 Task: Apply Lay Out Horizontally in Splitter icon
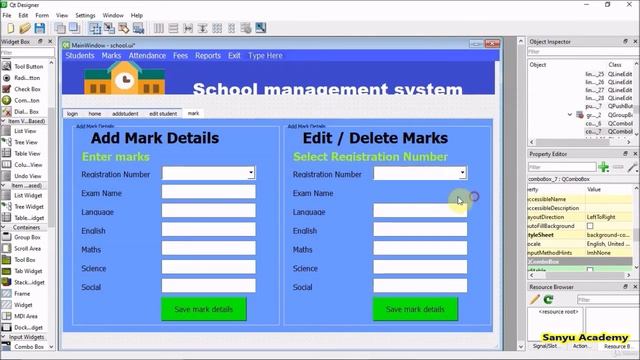click(x=188, y=28)
